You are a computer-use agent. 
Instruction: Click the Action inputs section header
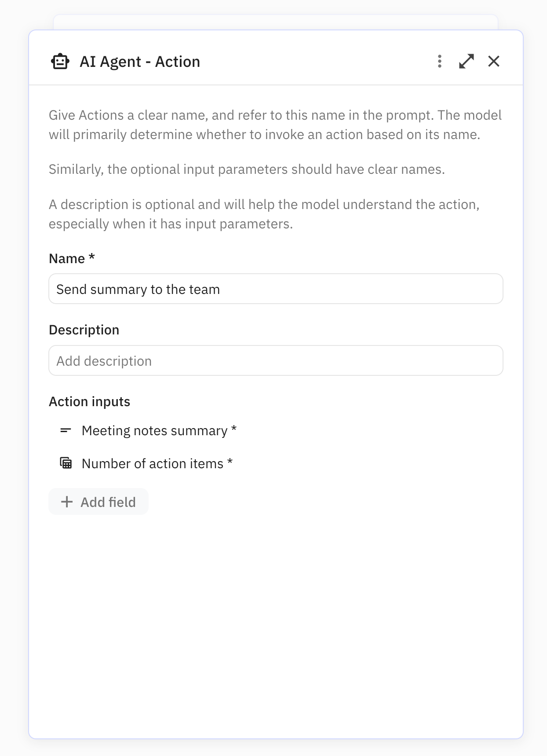tap(89, 401)
